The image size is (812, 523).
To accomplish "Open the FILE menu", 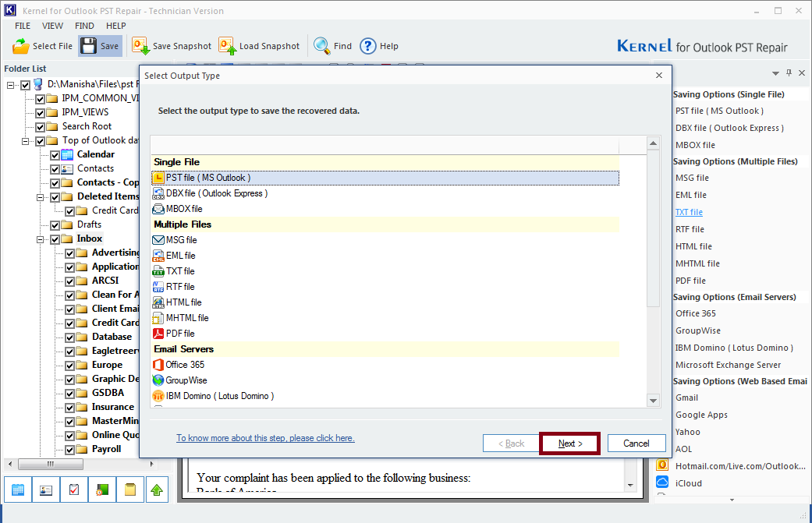I will [23, 26].
